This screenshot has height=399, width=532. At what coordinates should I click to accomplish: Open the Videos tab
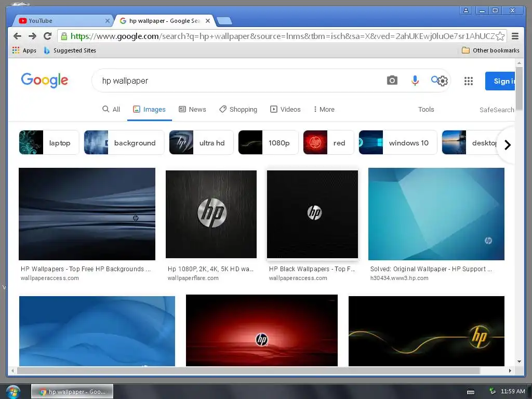pyautogui.click(x=285, y=109)
